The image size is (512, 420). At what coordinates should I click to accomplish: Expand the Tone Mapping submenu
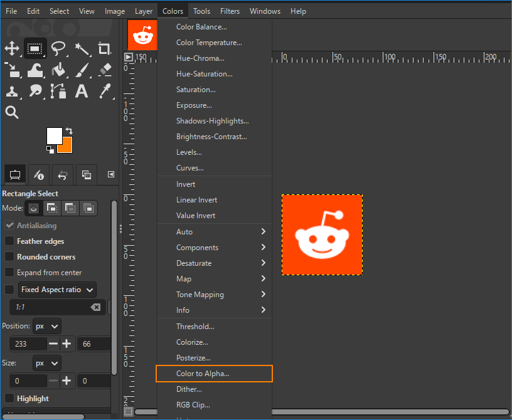[x=215, y=295]
